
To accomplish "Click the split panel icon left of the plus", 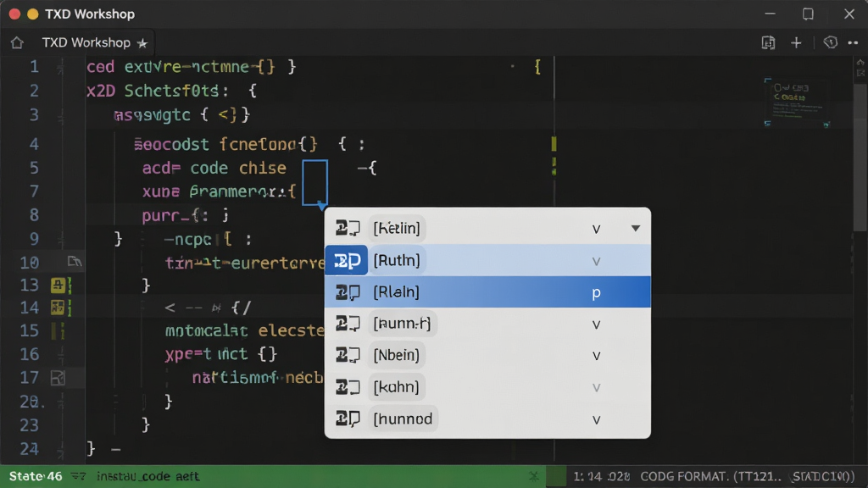I will [768, 42].
